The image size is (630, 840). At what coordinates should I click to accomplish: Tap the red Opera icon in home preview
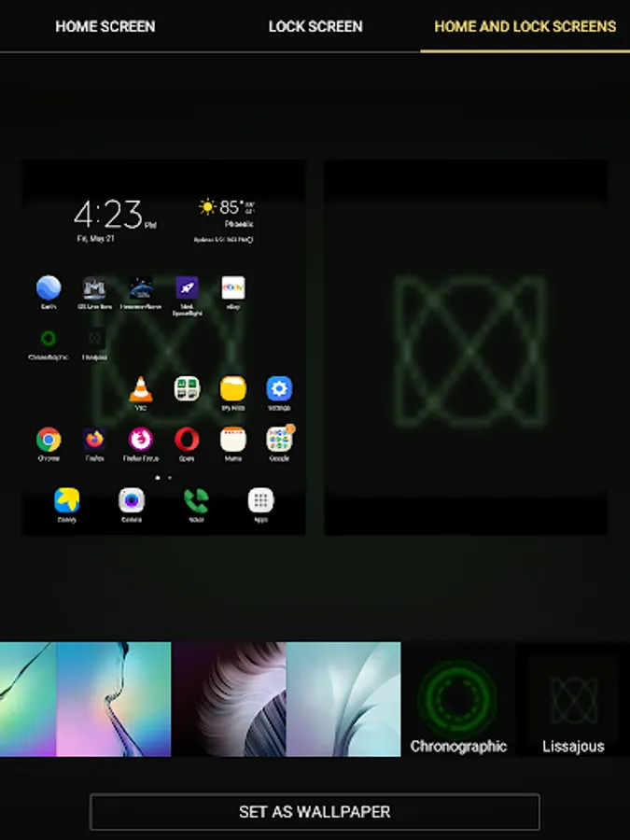coord(187,440)
